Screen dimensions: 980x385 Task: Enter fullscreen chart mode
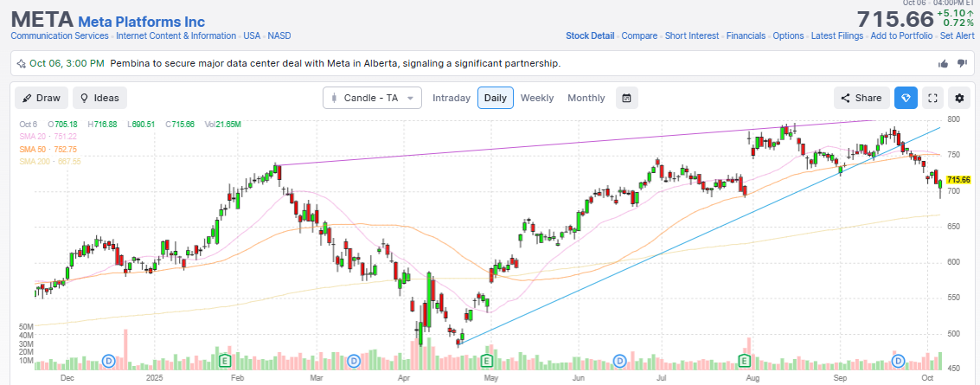tap(932, 98)
